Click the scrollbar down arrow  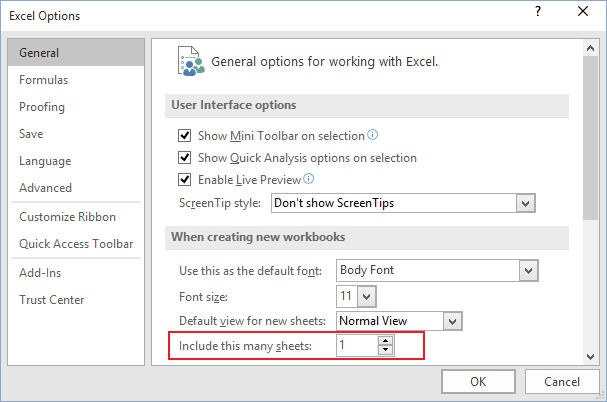[x=590, y=357]
